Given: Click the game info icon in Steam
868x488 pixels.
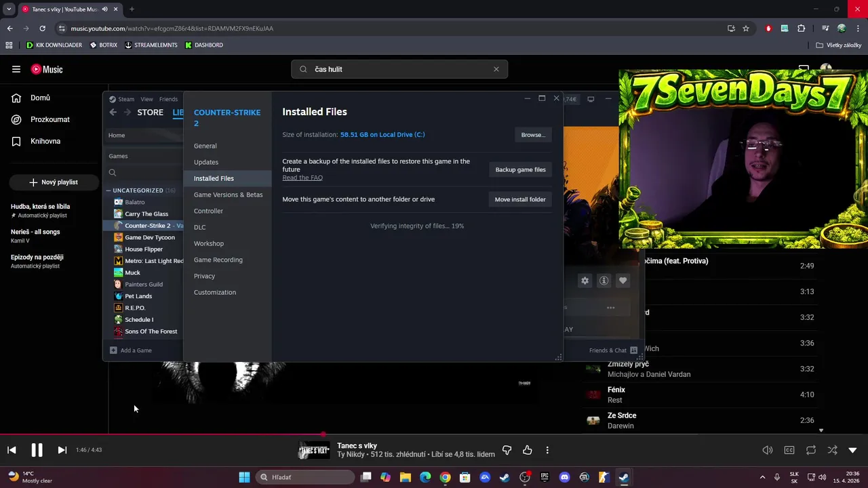Looking at the screenshot, I should (604, 281).
